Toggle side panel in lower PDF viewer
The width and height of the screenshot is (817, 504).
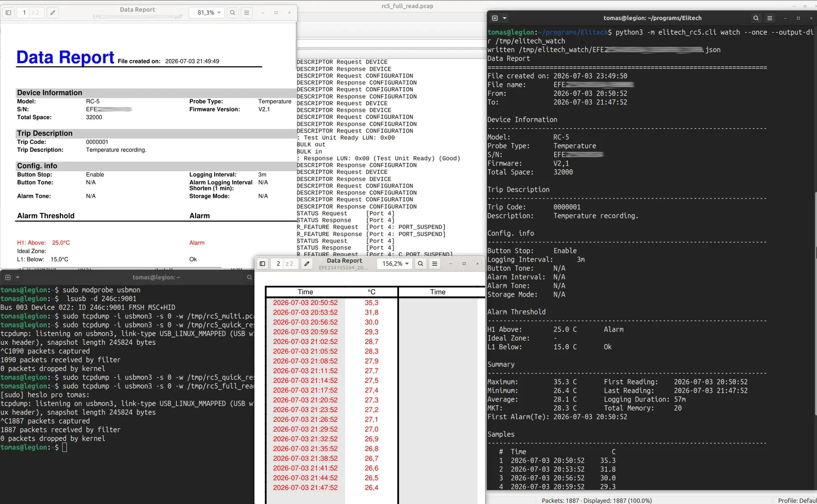262,264
